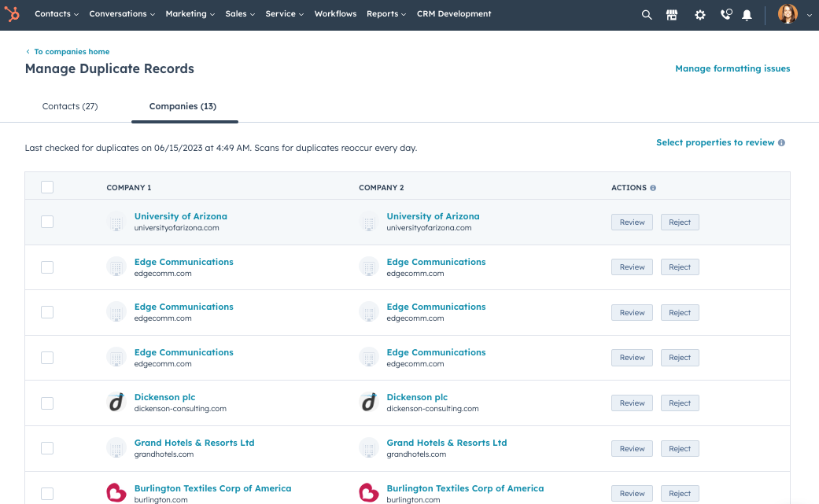The image size is (819, 504).
Task: Open the settings gear icon
Action: click(700, 15)
